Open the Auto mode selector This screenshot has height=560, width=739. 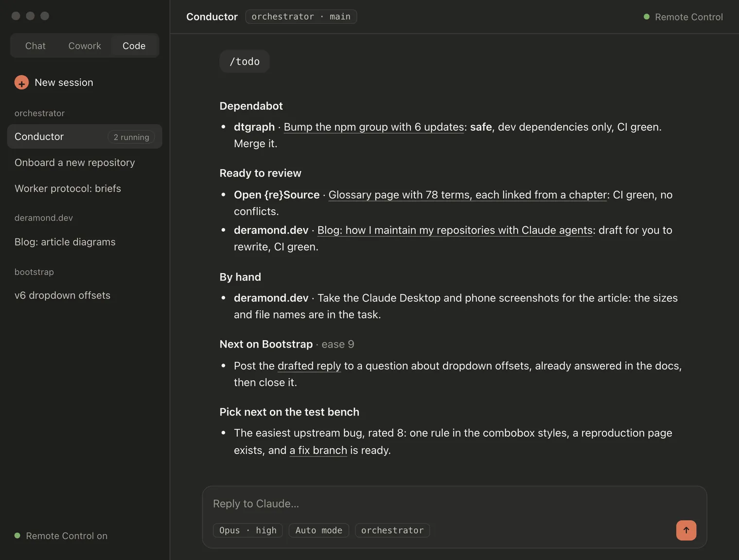[319, 530]
